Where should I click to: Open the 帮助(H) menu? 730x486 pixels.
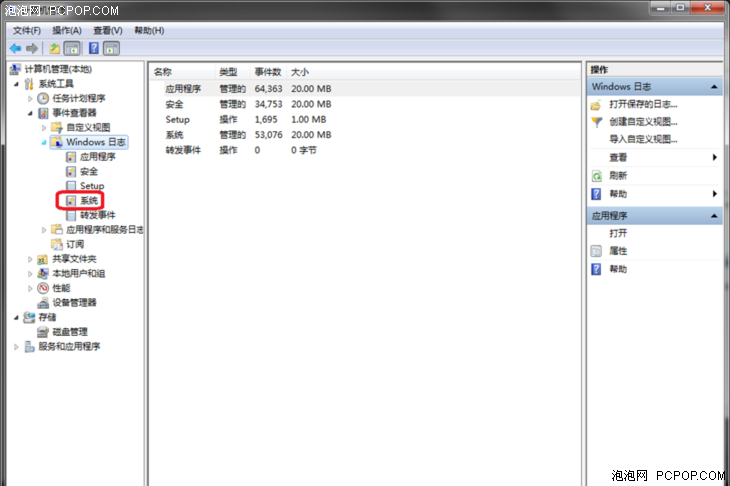149,31
